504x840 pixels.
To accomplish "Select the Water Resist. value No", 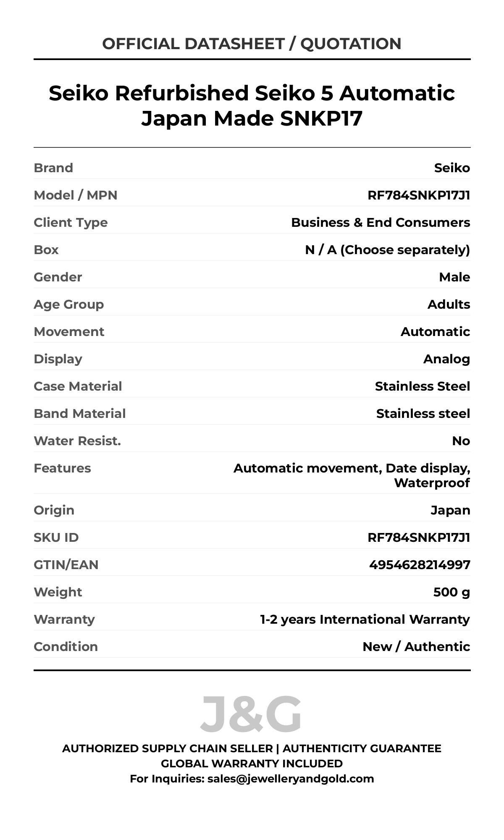I will point(461,441).
